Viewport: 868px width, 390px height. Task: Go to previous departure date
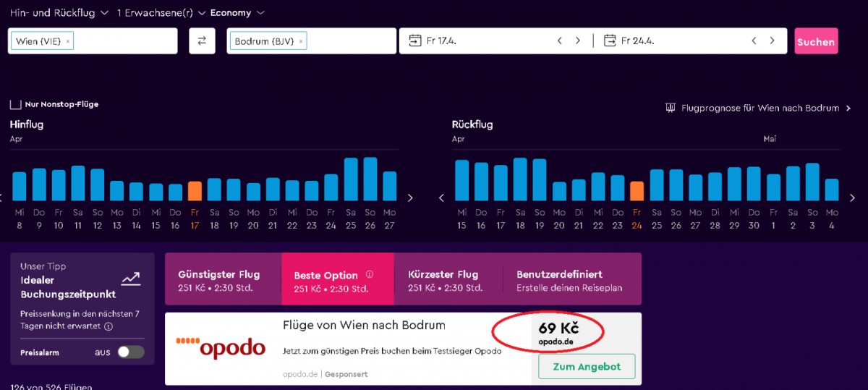point(560,41)
